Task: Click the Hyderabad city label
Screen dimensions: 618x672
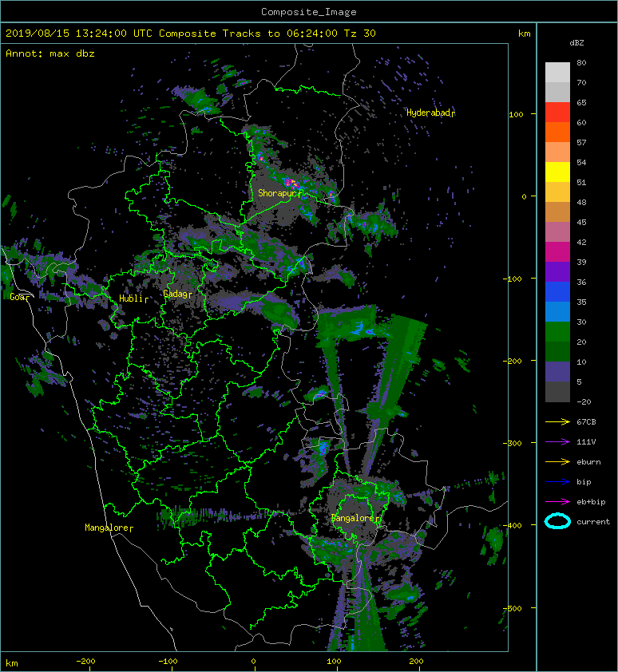Action: click(430, 113)
